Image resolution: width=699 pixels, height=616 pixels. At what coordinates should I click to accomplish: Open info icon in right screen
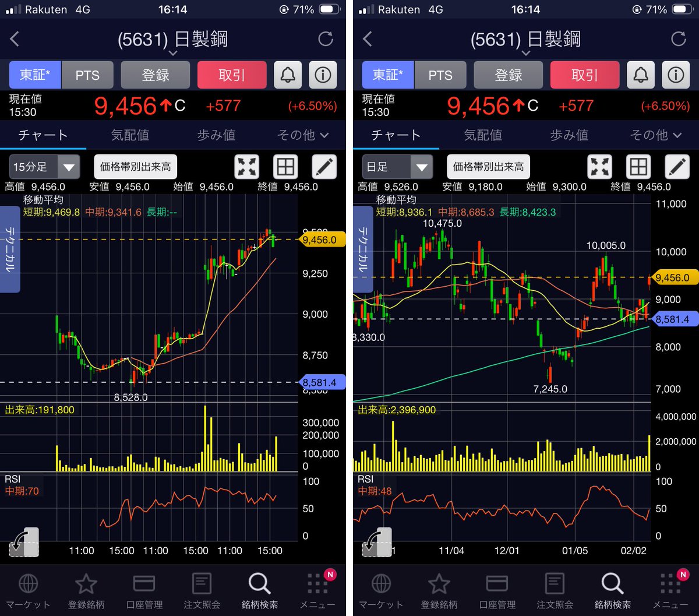(x=676, y=75)
